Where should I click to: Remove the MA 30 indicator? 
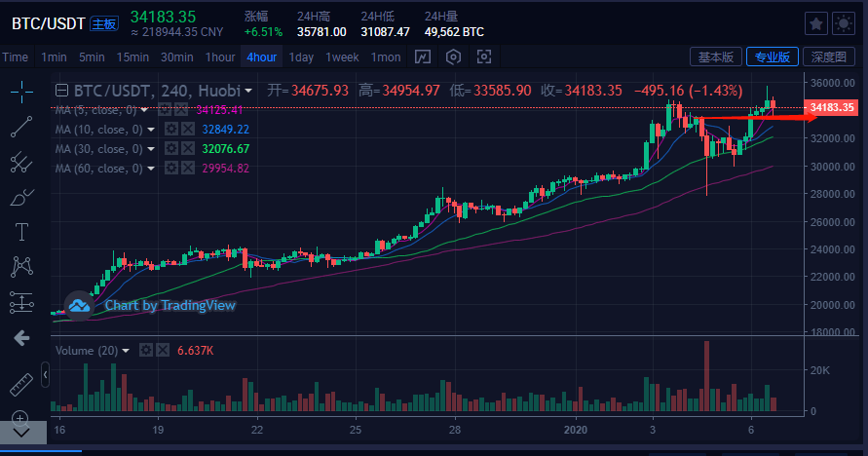tap(188, 149)
